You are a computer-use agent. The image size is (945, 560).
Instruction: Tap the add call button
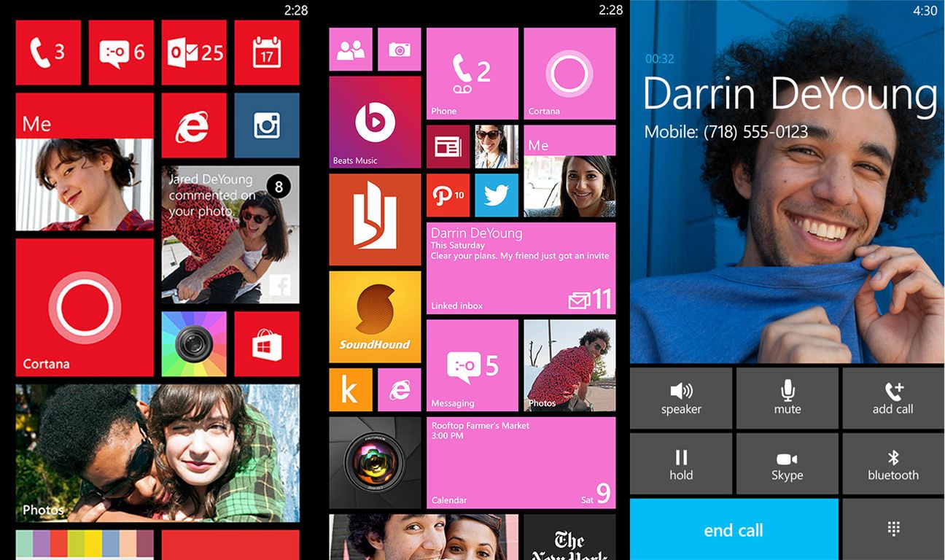(893, 398)
